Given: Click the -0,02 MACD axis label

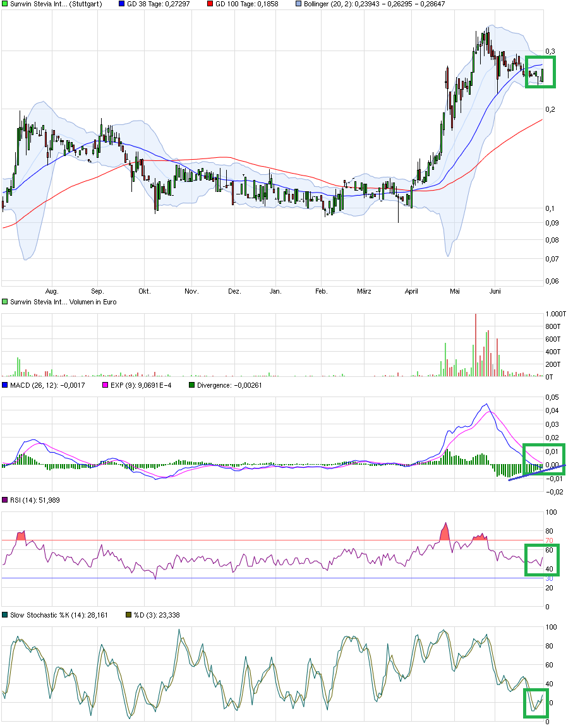Looking at the screenshot, I should tap(554, 492).
